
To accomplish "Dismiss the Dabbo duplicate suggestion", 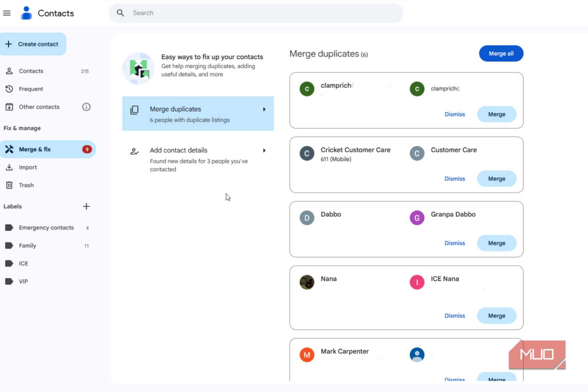I will 454,243.
